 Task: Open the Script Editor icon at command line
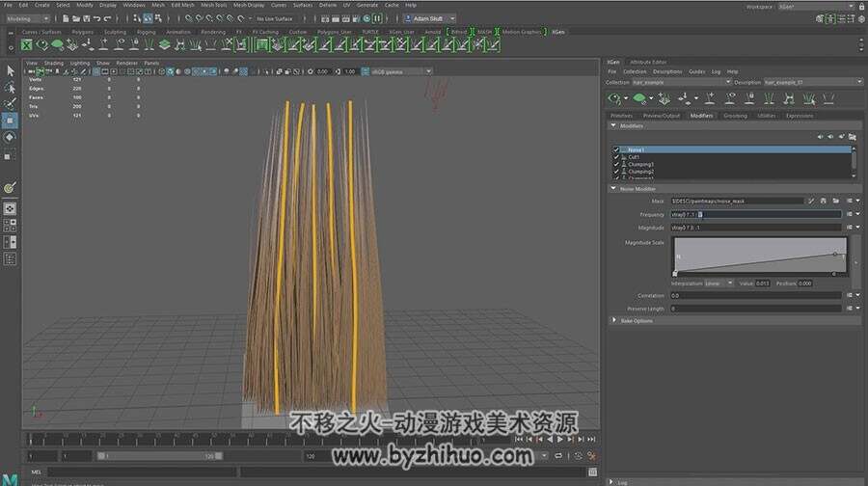point(592,472)
